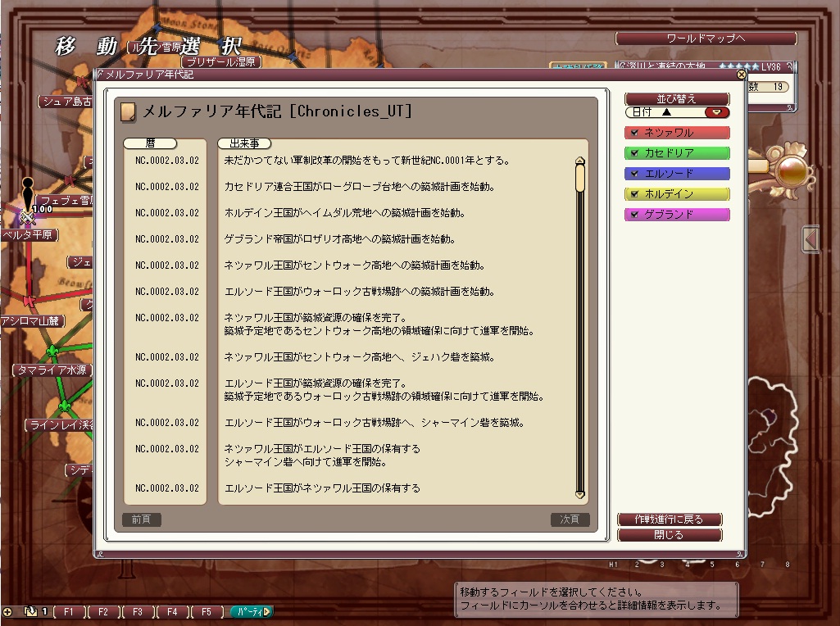Select the F3 shortcut tab
Viewport: 840px width, 626px height.
pyautogui.click(x=138, y=611)
